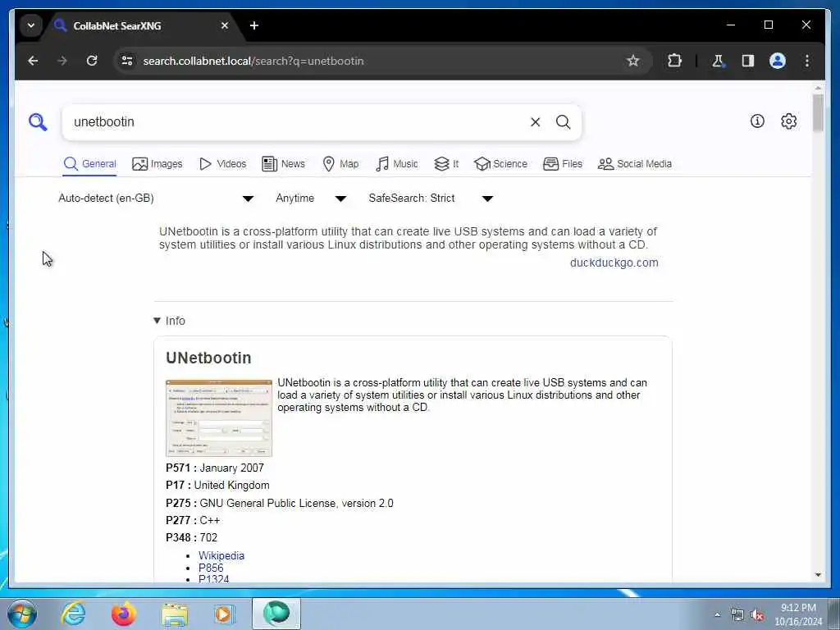The width and height of the screenshot is (840, 630).
Task: Clear the search query with X icon
Action: [x=535, y=122]
